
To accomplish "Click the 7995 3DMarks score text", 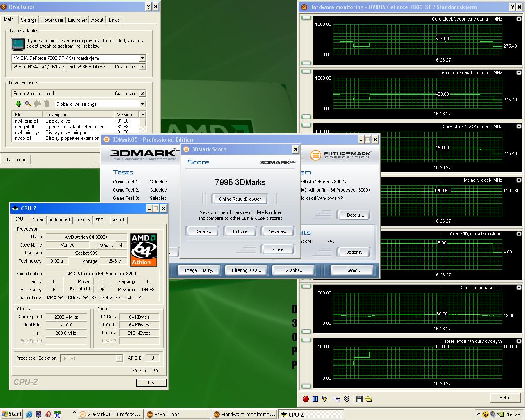I will [240, 183].
